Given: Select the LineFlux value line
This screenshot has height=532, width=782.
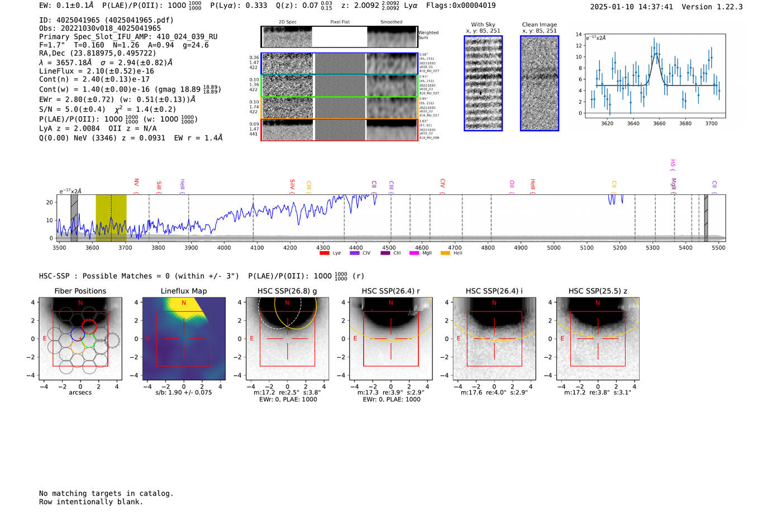Looking at the screenshot, I should click(97, 71).
